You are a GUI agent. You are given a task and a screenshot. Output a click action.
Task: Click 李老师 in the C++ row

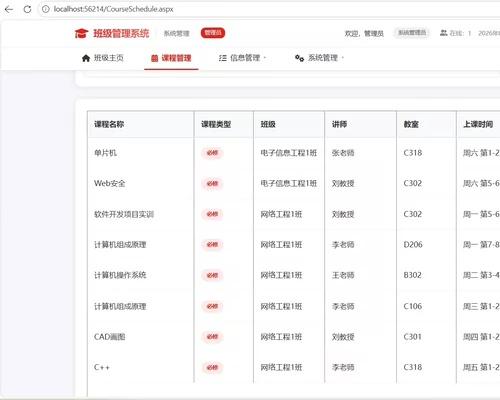tap(343, 367)
